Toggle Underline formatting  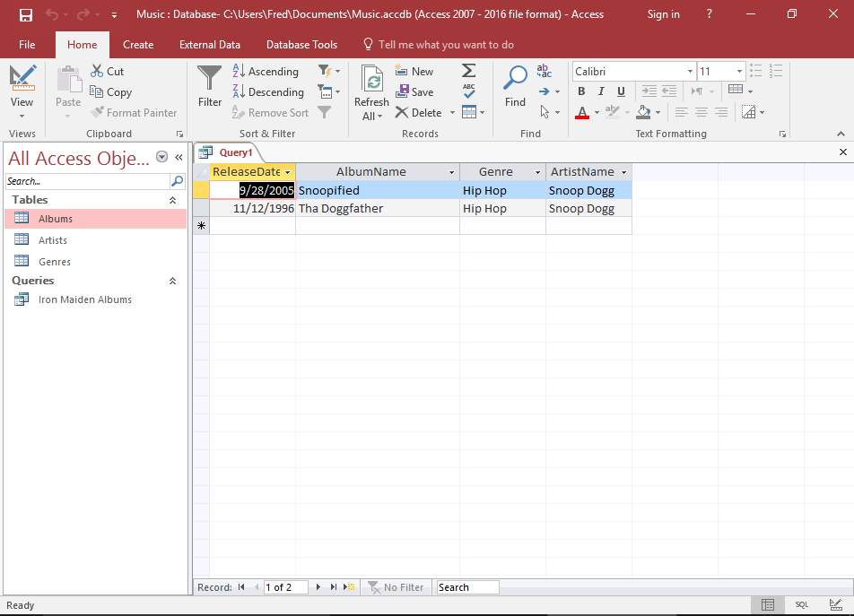[x=621, y=91]
